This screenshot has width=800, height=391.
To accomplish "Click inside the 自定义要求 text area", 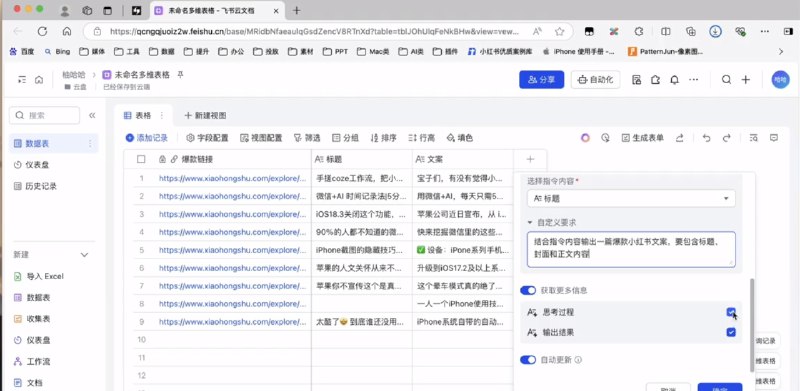I will 631,249.
